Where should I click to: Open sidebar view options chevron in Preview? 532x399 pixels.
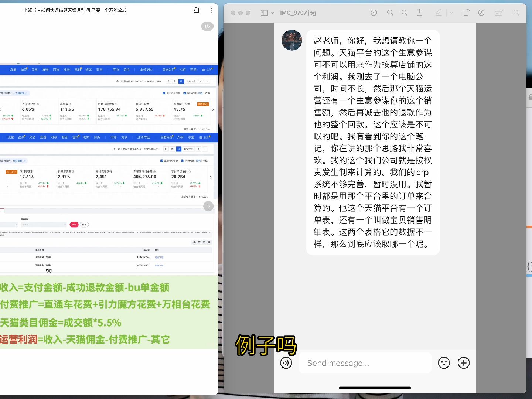pos(273,13)
